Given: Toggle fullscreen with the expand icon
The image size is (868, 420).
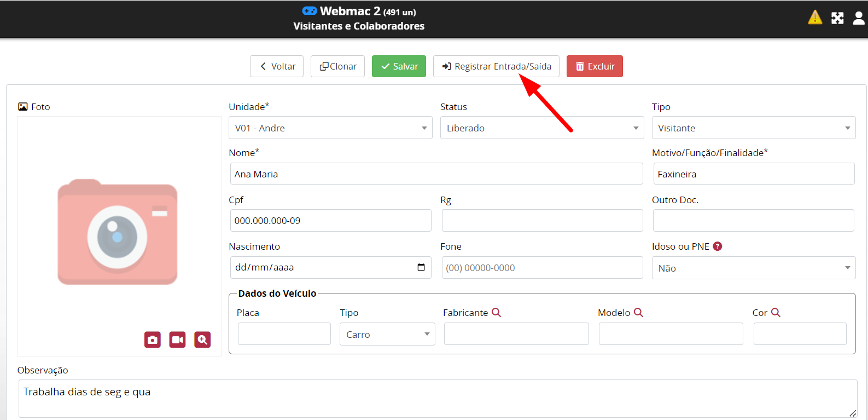Looking at the screenshot, I should pyautogui.click(x=837, y=18).
